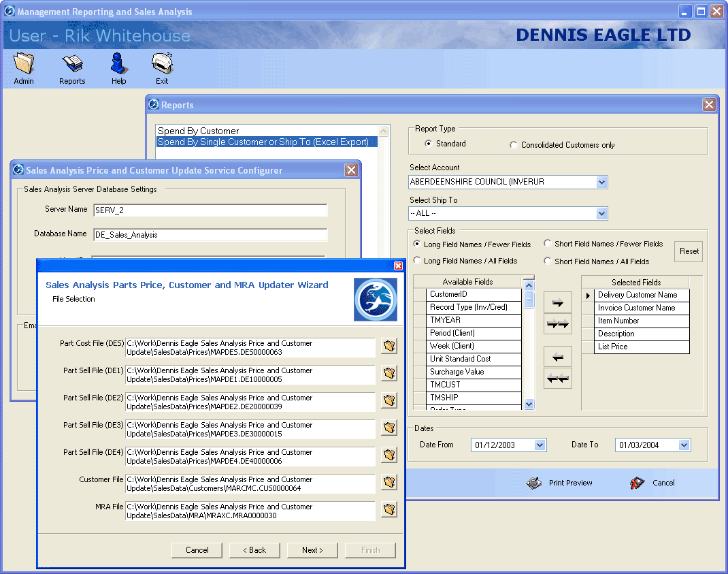The width and height of the screenshot is (728, 574).
Task: Click the red Cancel icon in Reports
Action: [637, 483]
